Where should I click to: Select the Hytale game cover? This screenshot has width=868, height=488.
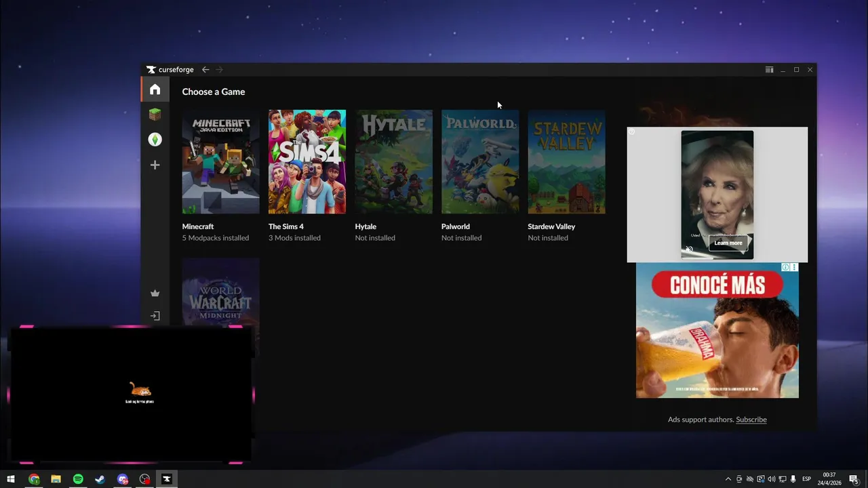393,162
